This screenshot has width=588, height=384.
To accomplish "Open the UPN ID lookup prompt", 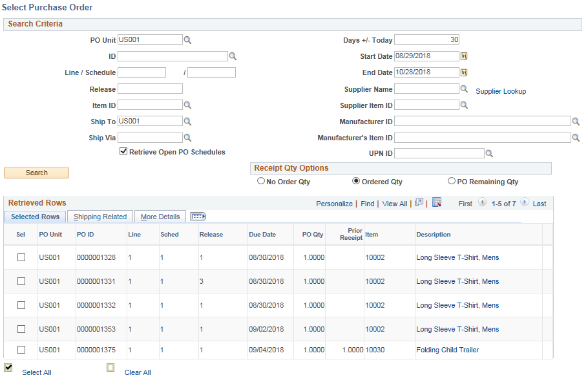I will 488,153.
